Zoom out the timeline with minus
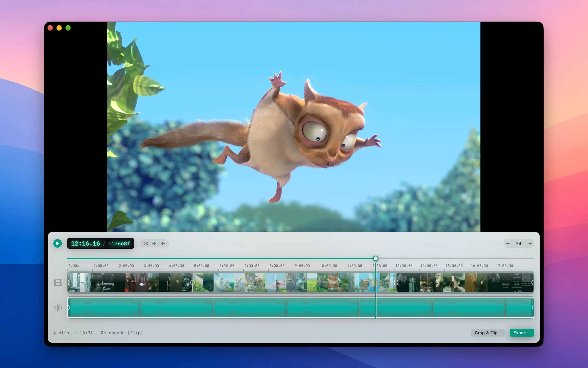Screen dimensions: 588x368 click(x=508, y=243)
